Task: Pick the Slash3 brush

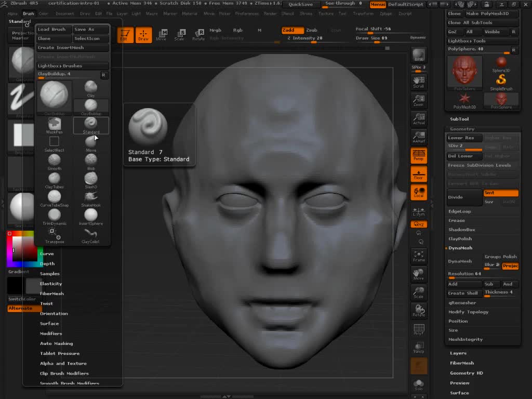Action: pyautogui.click(x=90, y=180)
